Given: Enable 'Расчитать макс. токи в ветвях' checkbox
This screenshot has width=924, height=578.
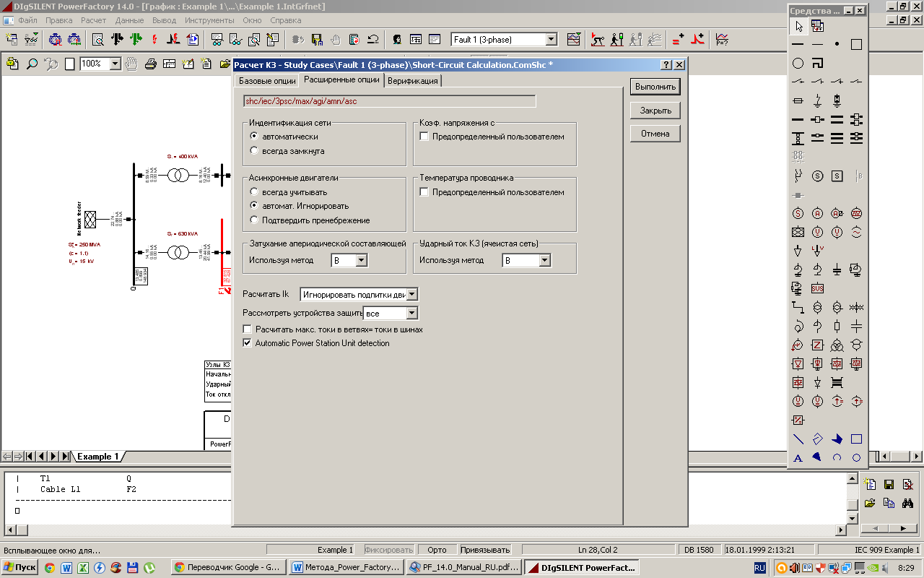Looking at the screenshot, I should click(247, 329).
